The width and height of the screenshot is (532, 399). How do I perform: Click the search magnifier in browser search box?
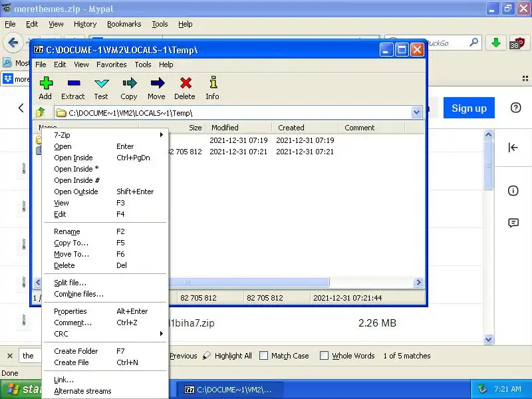click(x=474, y=43)
